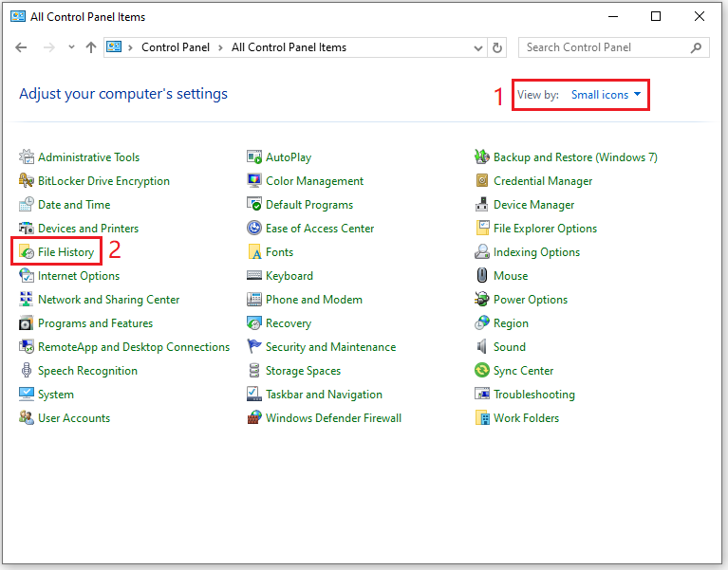The image size is (728, 570).
Task: Click the Power Options icon
Action: 482,299
